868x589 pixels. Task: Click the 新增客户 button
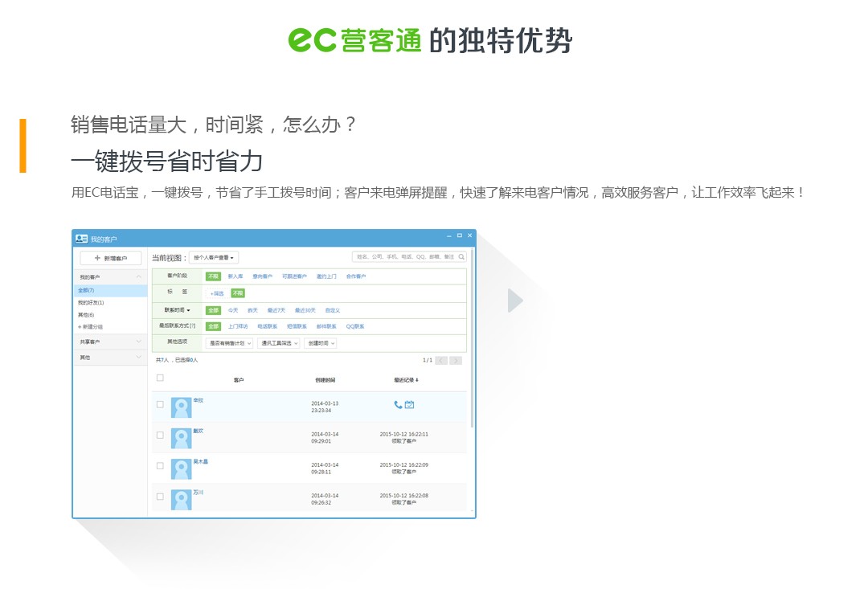pos(111,258)
